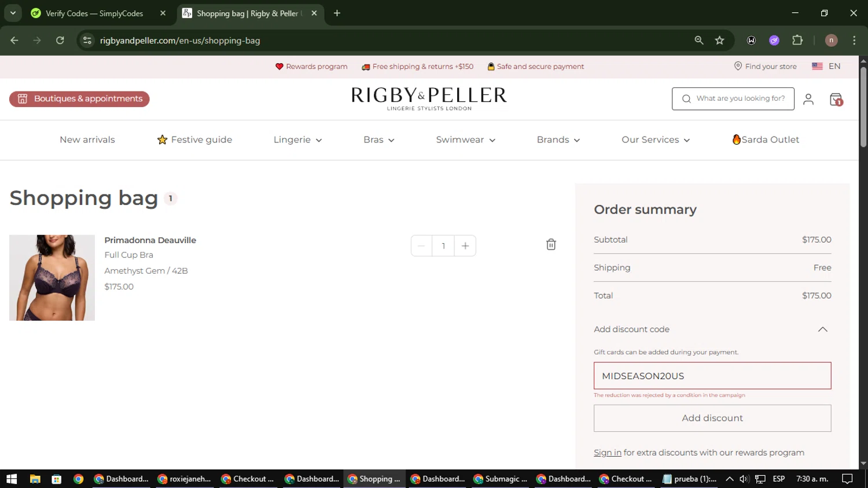Select the Shopping bag Rigby & Peller tab
The height and width of the screenshot is (488, 868).
tap(251, 13)
